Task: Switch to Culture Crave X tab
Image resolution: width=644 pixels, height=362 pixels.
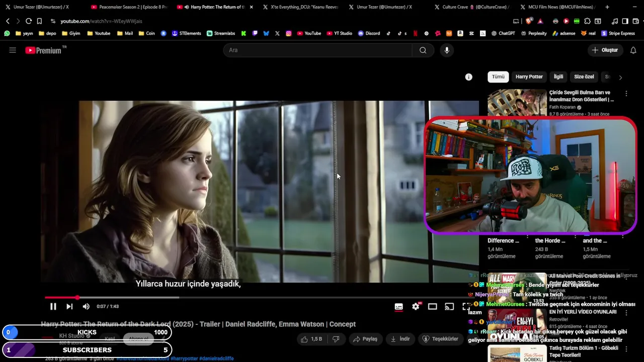Action: click(x=471, y=7)
